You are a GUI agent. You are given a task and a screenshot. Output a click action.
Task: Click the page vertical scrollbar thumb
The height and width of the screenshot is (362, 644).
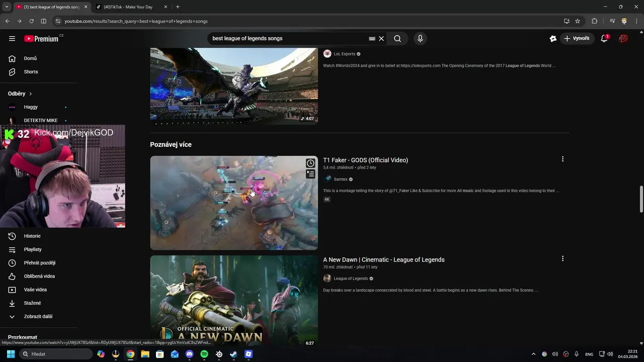(x=641, y=199)
